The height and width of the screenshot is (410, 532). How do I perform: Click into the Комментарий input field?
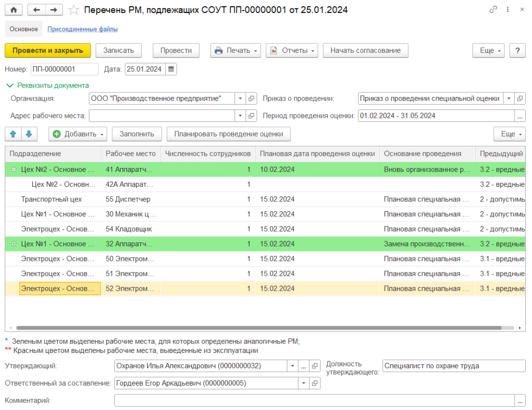pos(314,400)
